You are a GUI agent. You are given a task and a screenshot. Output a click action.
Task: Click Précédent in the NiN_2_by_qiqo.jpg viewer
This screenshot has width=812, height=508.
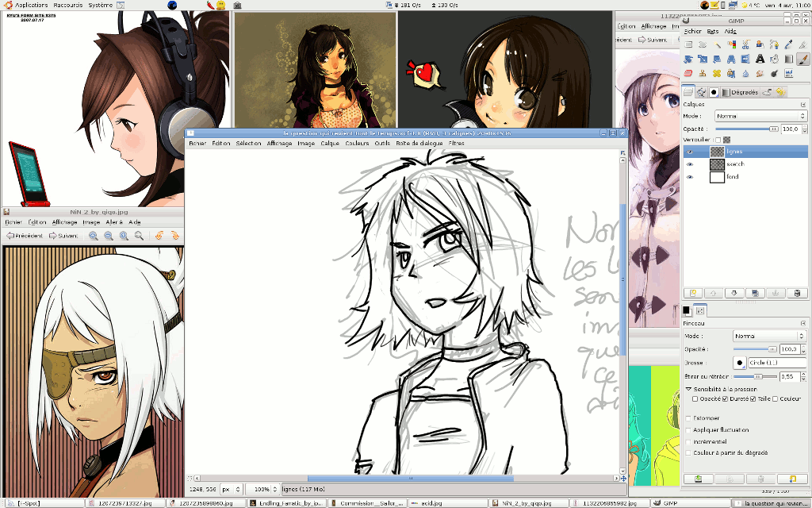[x=25, y=236]
